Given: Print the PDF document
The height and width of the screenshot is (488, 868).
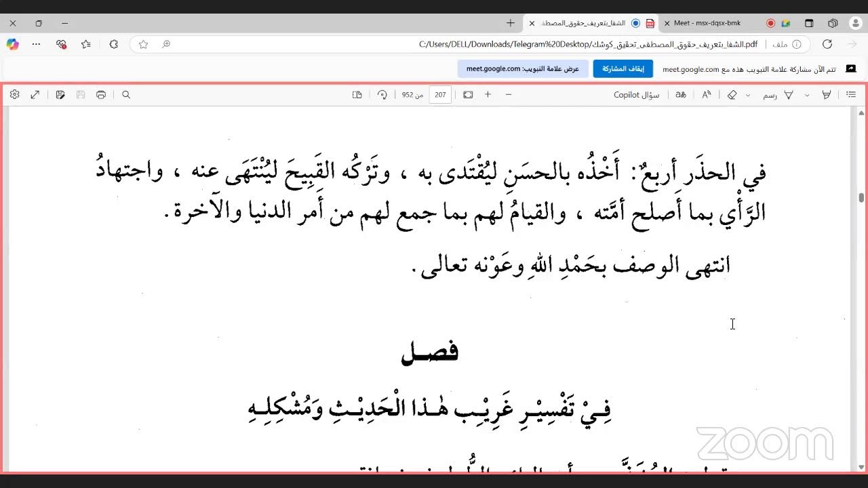Looking at the screenshot, I should tap(101, 95).
